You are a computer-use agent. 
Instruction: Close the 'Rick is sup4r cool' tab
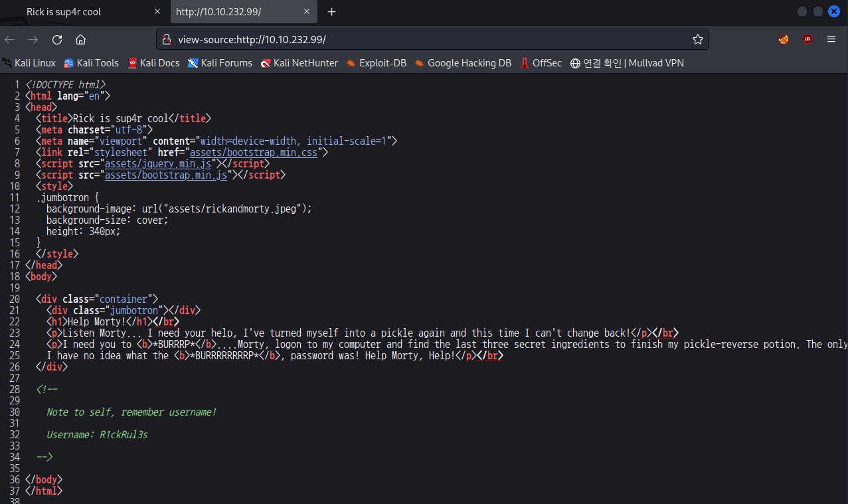coord(157,12)
